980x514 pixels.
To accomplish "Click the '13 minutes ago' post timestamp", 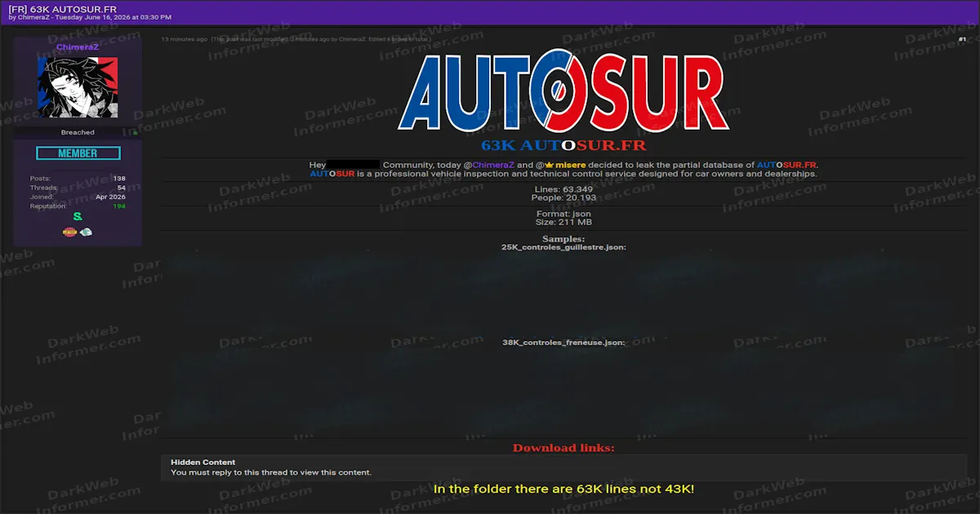I will (184, 39).
